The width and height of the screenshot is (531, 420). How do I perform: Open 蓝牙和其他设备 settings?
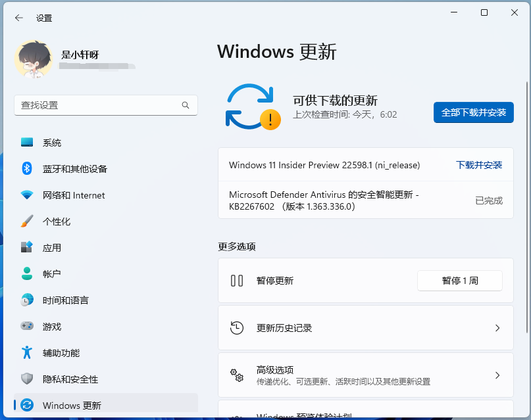(106, 168)
